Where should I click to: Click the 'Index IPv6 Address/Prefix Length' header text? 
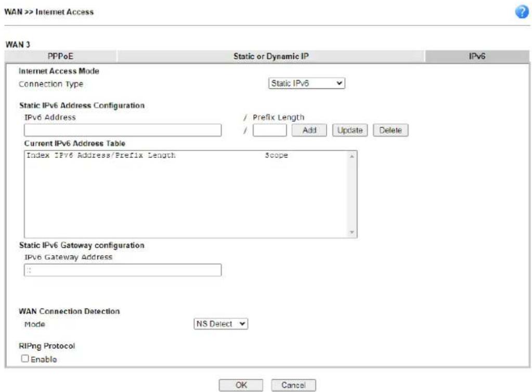pyautogui.click(x=101, y=155)
